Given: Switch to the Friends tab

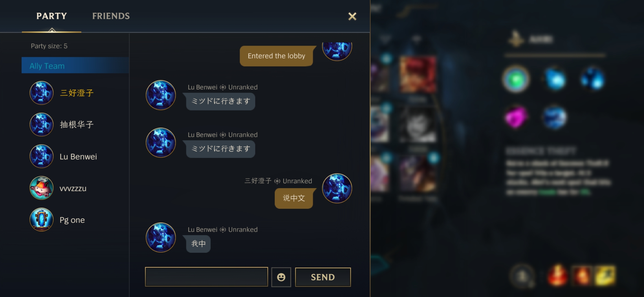Looking at the screenshot, I should pyautogui.click(x=111, y=16).
